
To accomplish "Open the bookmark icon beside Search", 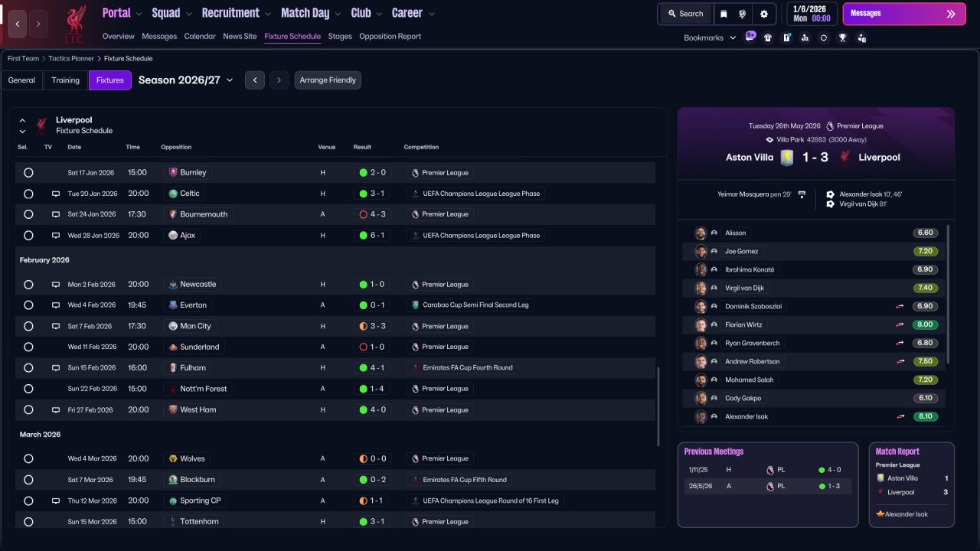I will pos(724,14).
